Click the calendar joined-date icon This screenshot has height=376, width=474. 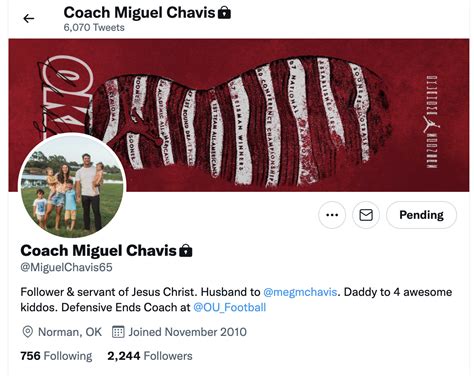(118, 332)
